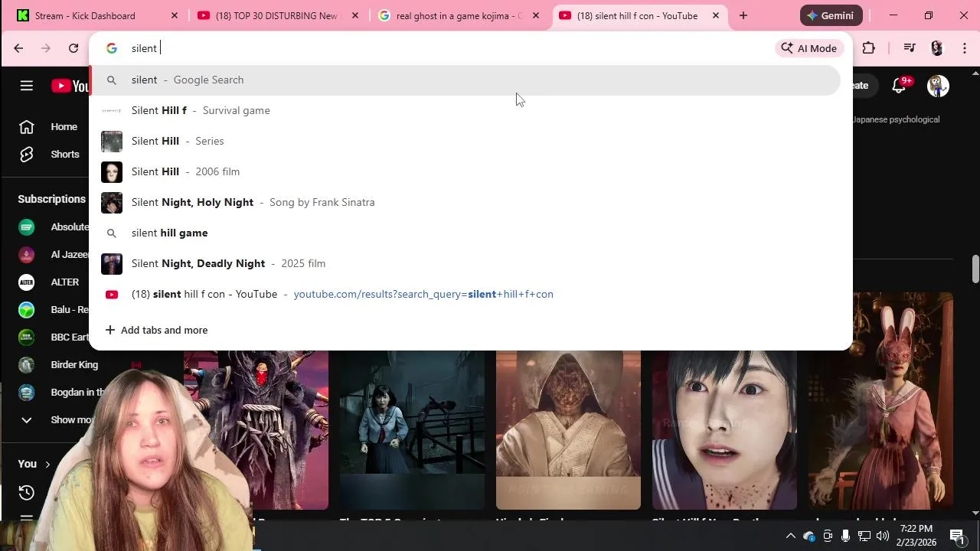Viewport: 980px width, 551px height.
Task: Open a new browser tab with plus
Action: point(743,15)
